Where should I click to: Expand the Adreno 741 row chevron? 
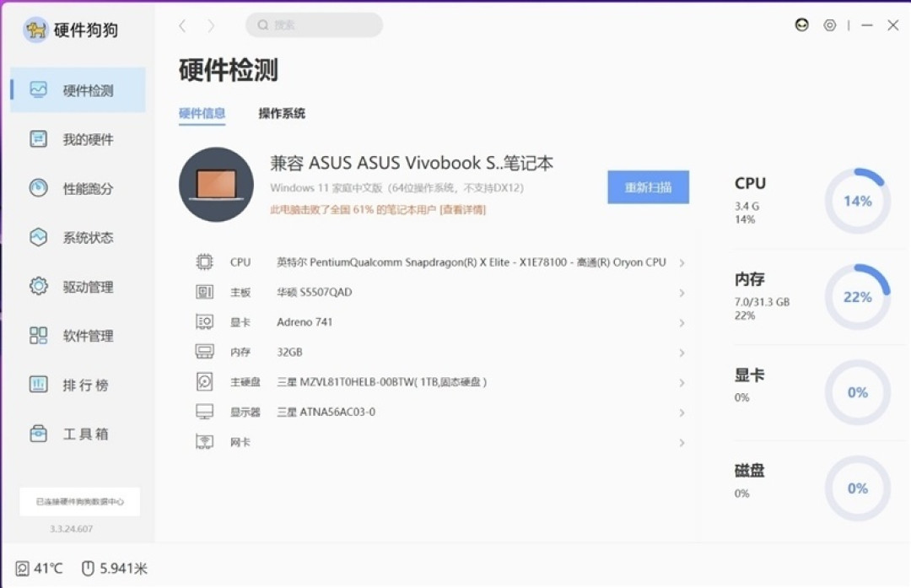(682, 322)
